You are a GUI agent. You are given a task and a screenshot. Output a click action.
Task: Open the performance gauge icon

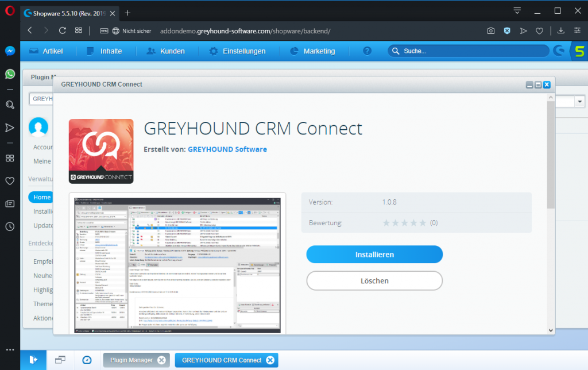(87, 360)
